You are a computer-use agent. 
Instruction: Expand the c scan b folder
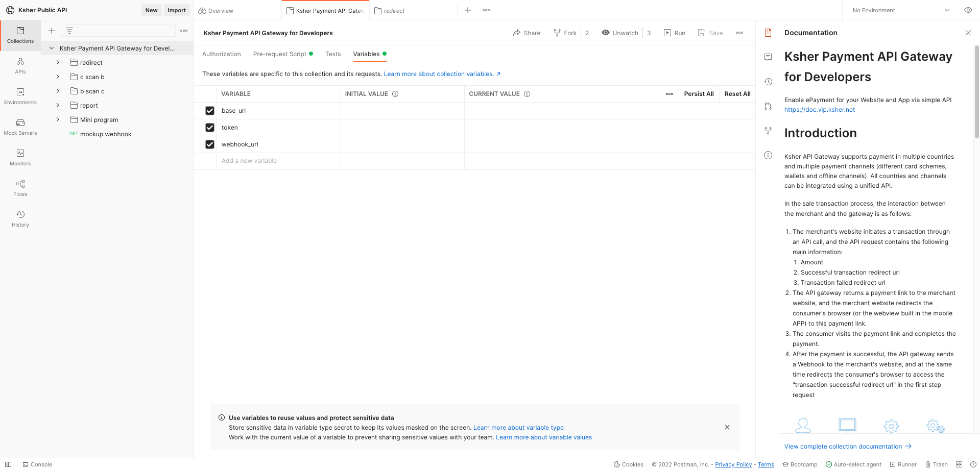click(x=58, y=77)
